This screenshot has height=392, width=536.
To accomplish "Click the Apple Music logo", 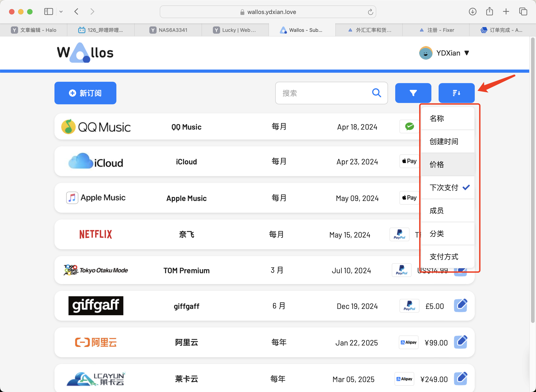I will 96,198.
